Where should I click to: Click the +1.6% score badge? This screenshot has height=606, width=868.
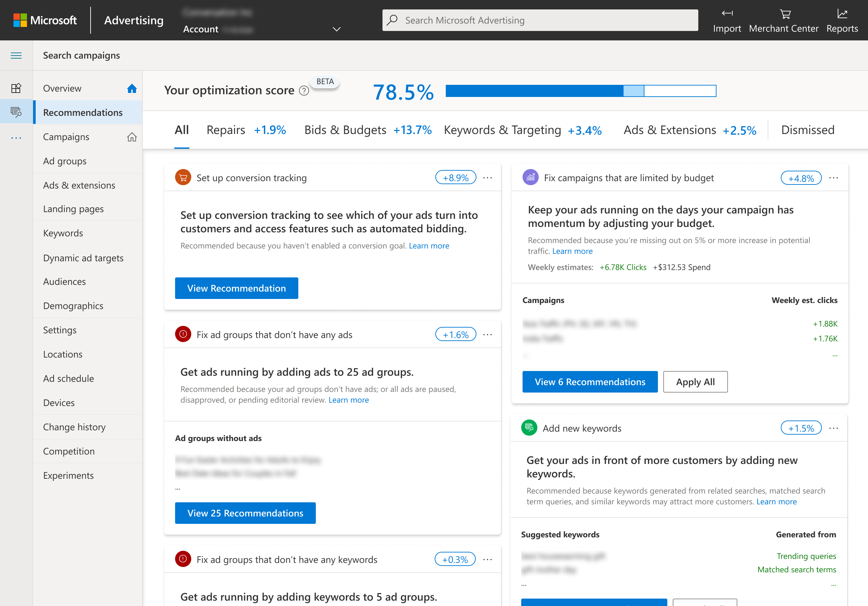pos(456,335)
